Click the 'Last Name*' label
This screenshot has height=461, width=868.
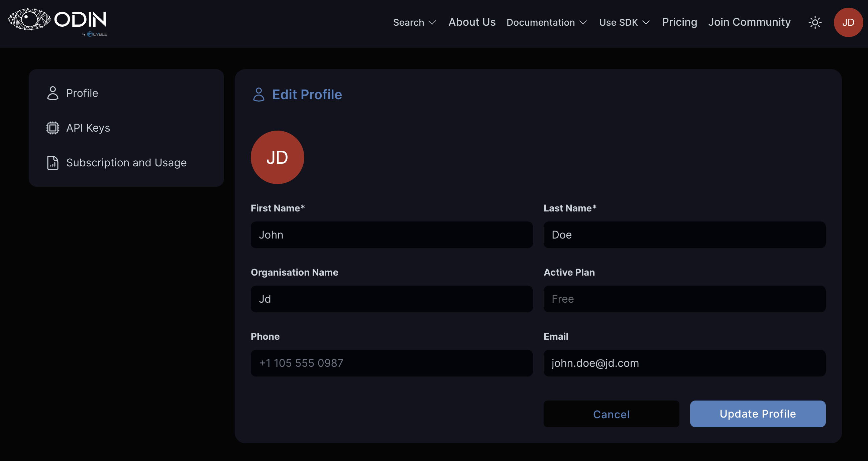click(570, 208)
